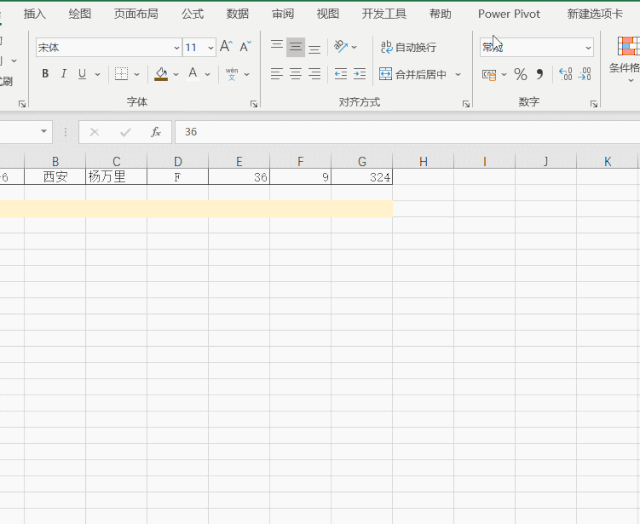Click the 自动换行 wrap text button
640x524 pixels.
tap(408, 47)
